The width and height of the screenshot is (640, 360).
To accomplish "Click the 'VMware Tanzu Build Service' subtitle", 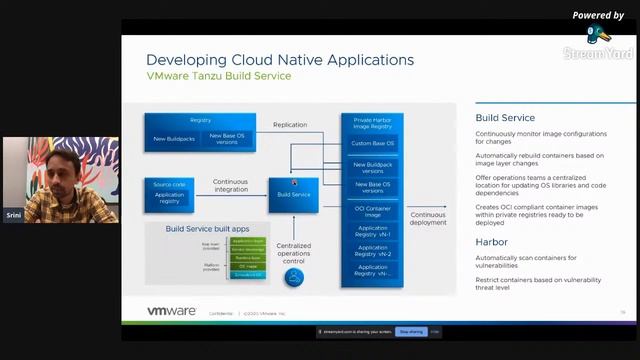I will tap(219, 76).
